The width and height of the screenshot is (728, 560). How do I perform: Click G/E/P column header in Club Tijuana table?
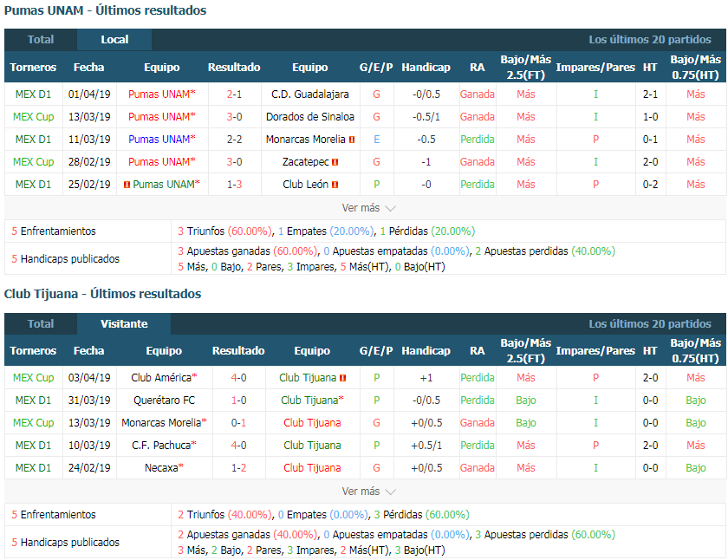pos(376,351)
